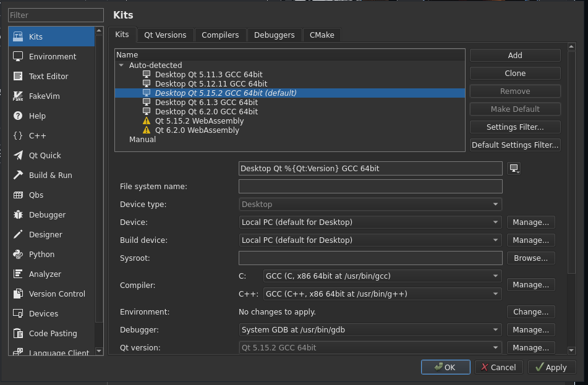This screenshot has height=385, width=588.
Task: Click the FakeVim sidebar icon
Action: 19,96
